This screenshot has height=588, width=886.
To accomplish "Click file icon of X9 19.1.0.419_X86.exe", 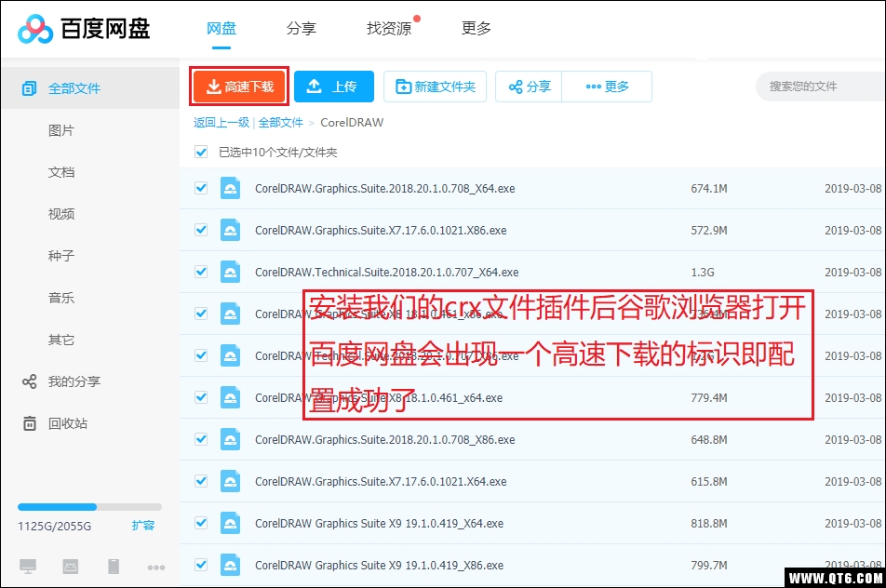I will 230,565.
